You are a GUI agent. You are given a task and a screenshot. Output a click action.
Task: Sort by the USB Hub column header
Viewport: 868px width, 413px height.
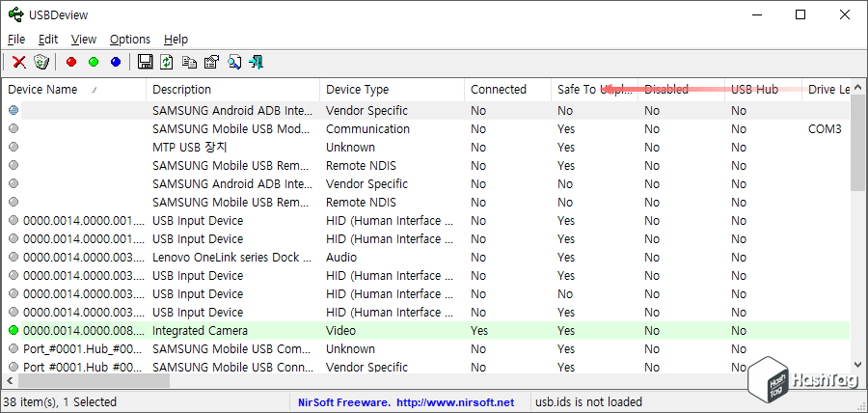[763, 90]
